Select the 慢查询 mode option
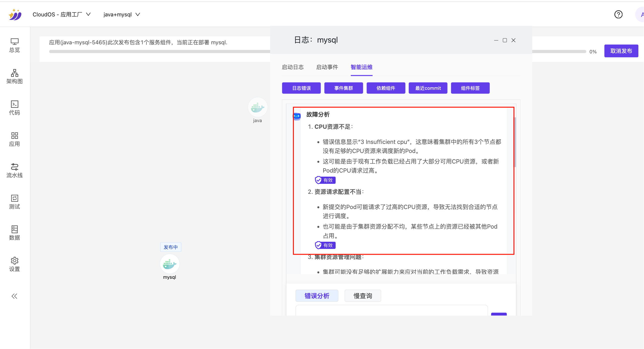Image resolution: width=644 pixels, height=349 pixels. (363, 296)
